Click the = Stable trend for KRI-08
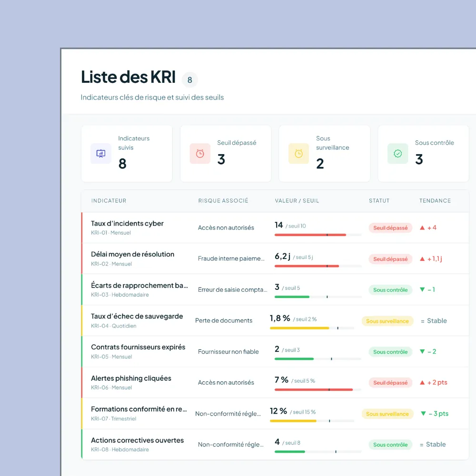 point(433,445)
